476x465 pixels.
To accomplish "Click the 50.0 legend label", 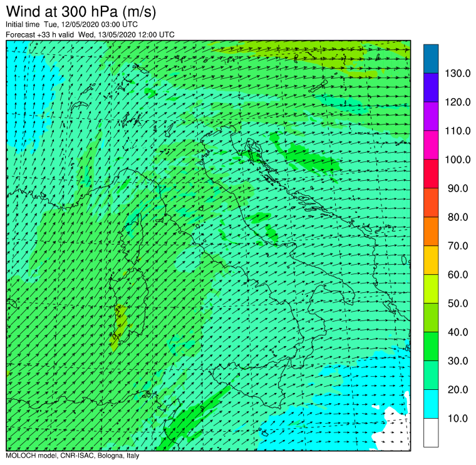I will tap(458, 304).
